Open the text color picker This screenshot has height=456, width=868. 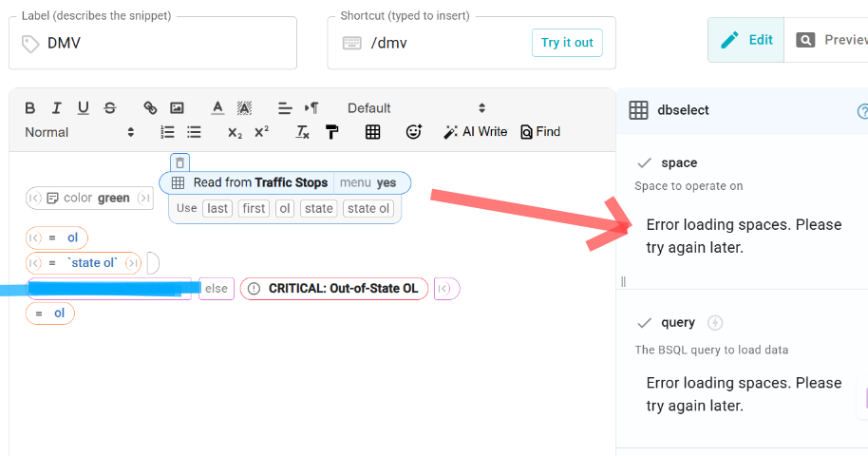(x=217, y=108)
